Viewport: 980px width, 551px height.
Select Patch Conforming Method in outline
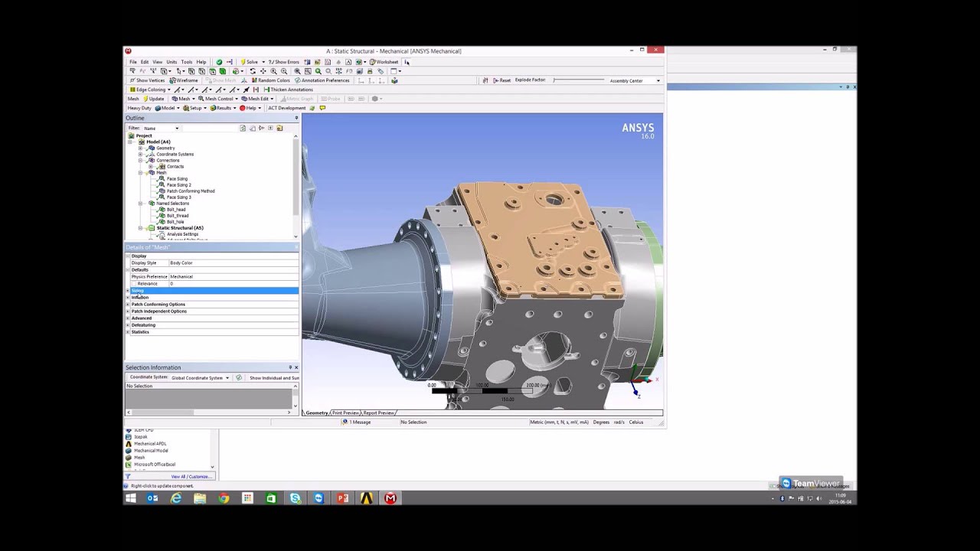coord(191,191)
